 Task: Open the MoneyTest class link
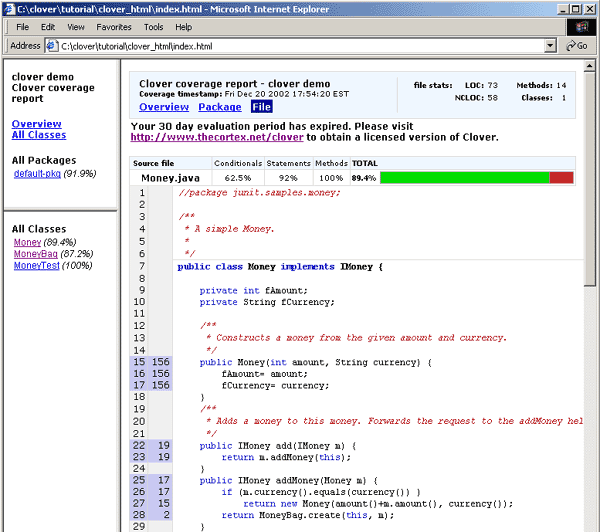tap(36, 265)
